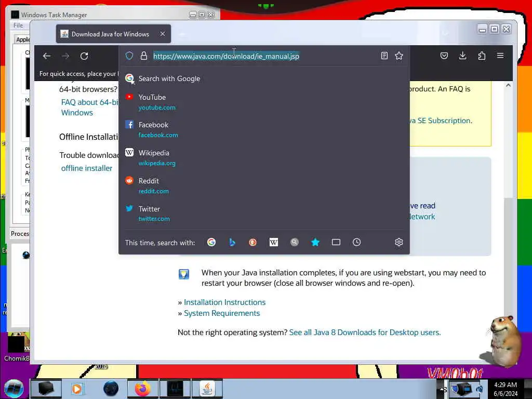Pick the YouTube suggestion
532x399 pixels.
(x=264, y=102)
